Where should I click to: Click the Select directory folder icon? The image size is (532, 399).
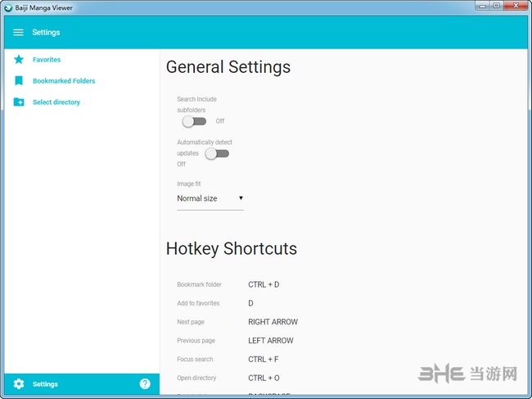point(19,102)
